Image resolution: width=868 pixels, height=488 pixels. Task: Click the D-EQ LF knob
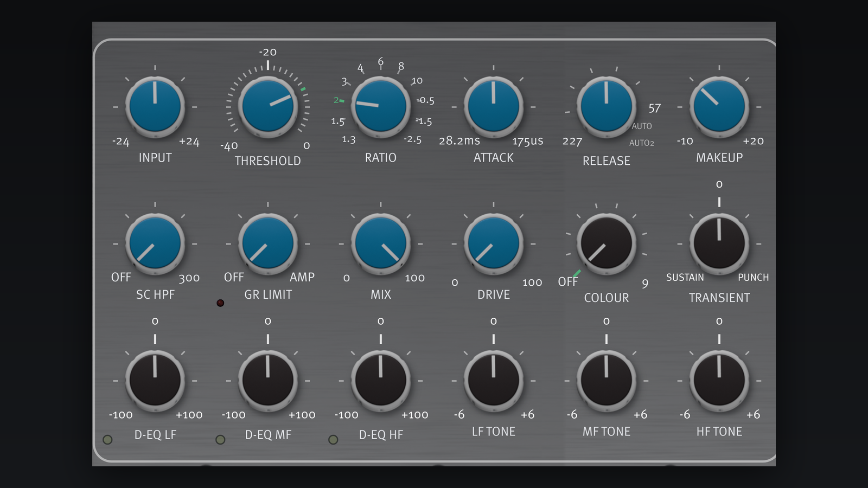coord(155,380)
